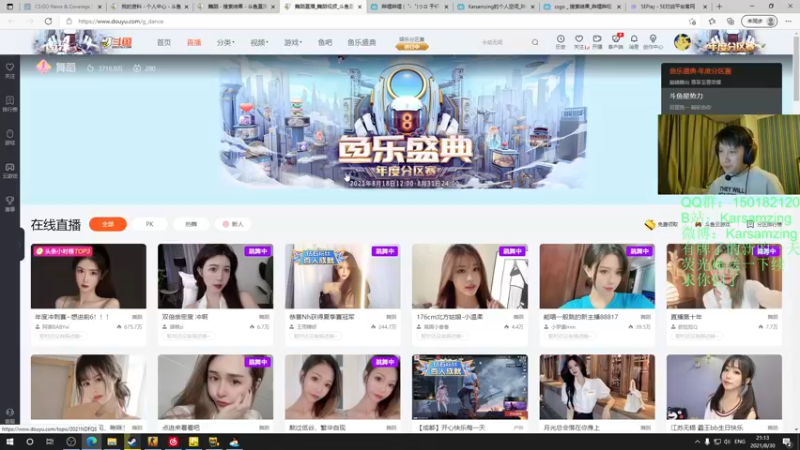Expand the 视频 video dropdown
The image size is (800, 450).
[259, 42]
